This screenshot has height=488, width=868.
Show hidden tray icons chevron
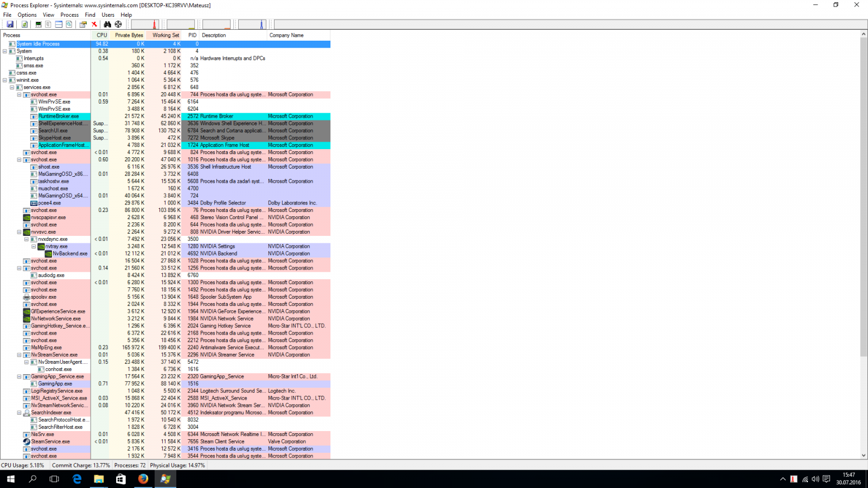(x=783, y=479)
